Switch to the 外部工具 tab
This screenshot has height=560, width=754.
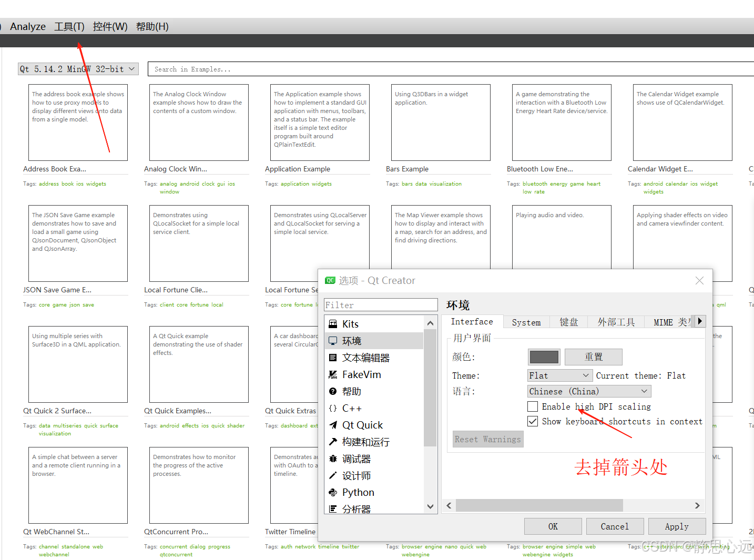pos(616,322)
